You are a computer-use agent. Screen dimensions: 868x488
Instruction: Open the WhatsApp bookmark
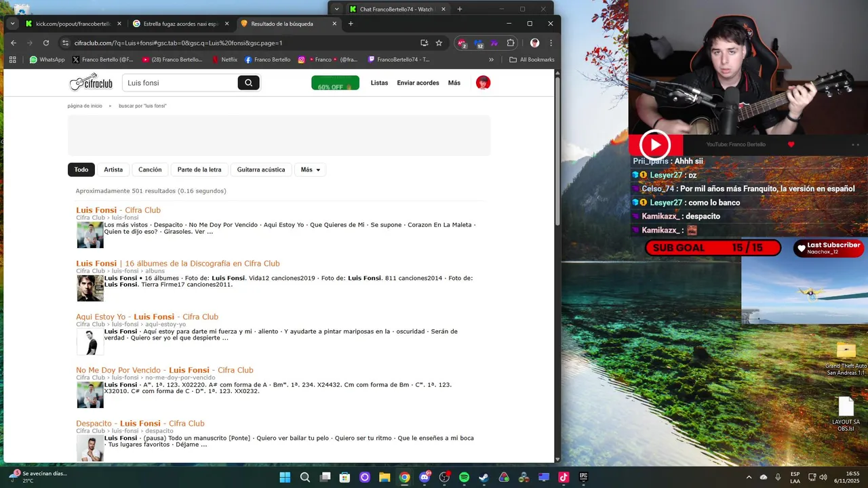[47, 60]
